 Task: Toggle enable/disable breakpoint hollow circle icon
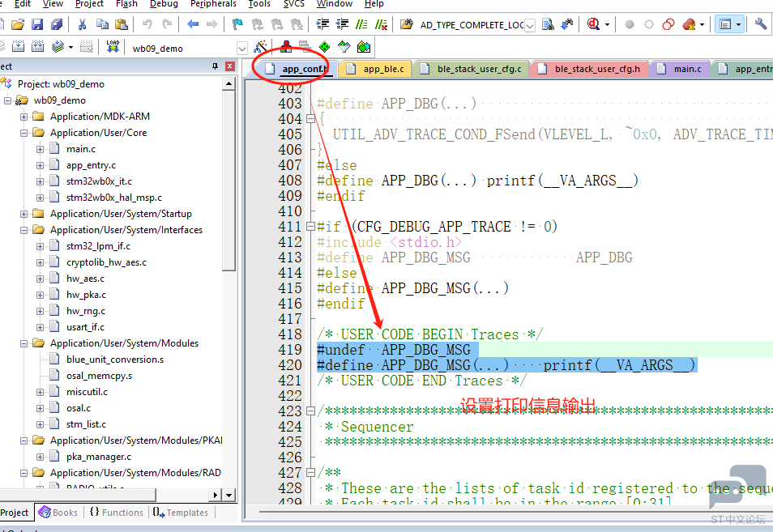(649, 24)
